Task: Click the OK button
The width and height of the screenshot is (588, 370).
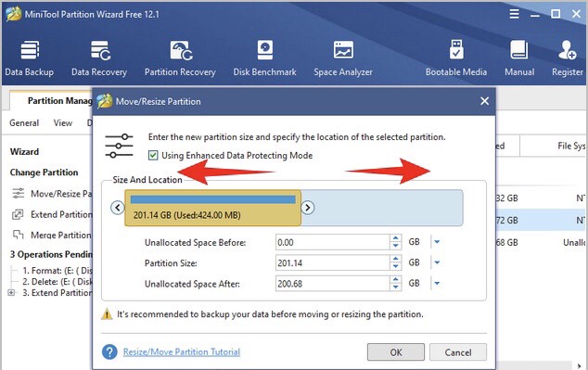Action: click(x=396, y=352)
